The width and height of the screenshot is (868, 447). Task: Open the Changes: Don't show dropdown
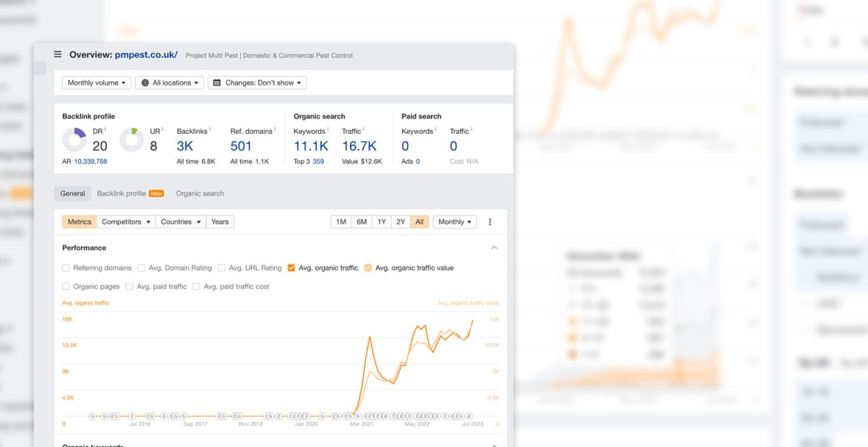(x=257, y=83)
